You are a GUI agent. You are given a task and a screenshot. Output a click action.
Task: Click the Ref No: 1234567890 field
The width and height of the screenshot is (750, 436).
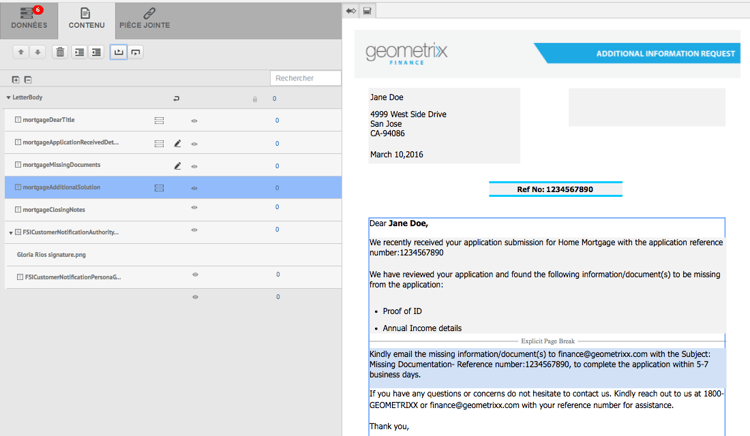tap(555, 189)
